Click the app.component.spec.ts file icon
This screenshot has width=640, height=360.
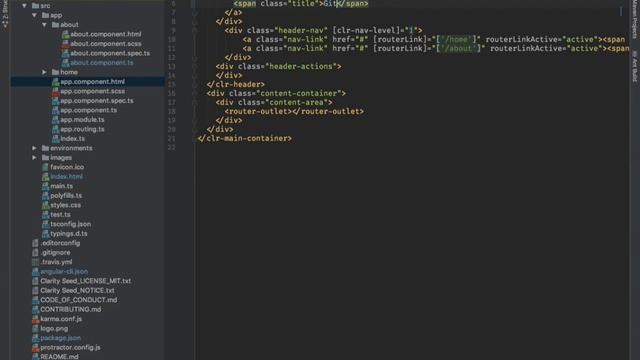click(56, 101)
